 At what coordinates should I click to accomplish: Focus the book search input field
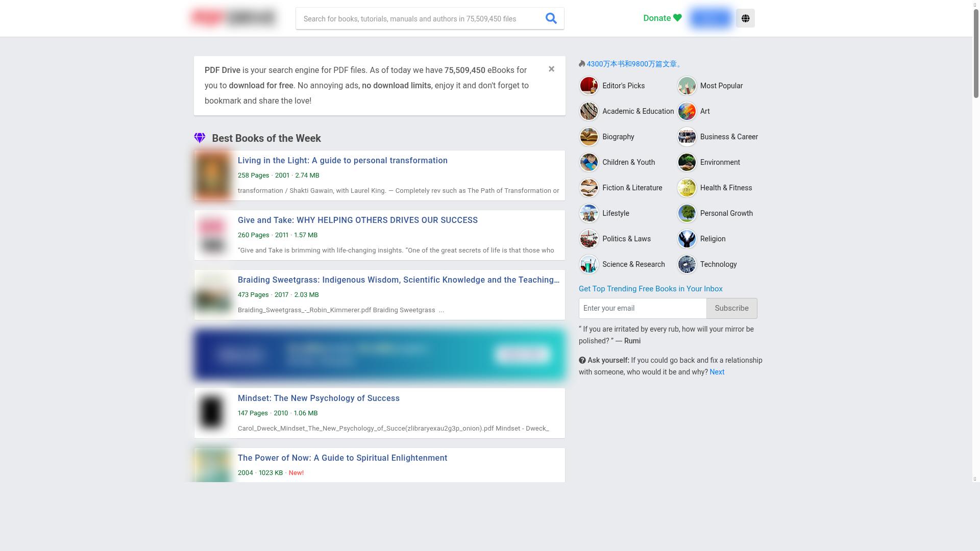point(418,18)
